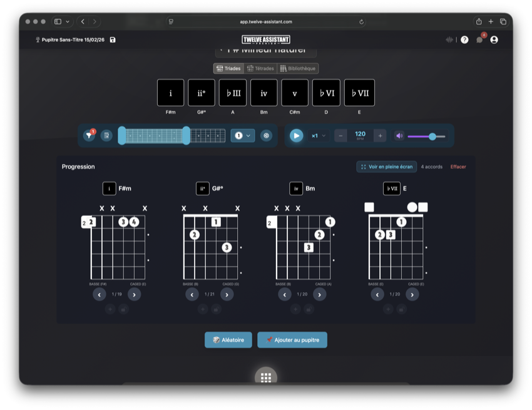
Task: Open the help question mark icon
Action: [x=464, y=39]
